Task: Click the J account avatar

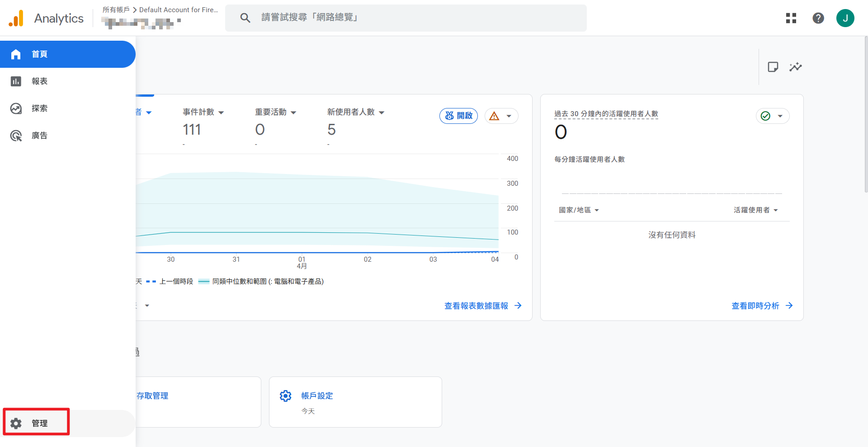Action: 845,18
